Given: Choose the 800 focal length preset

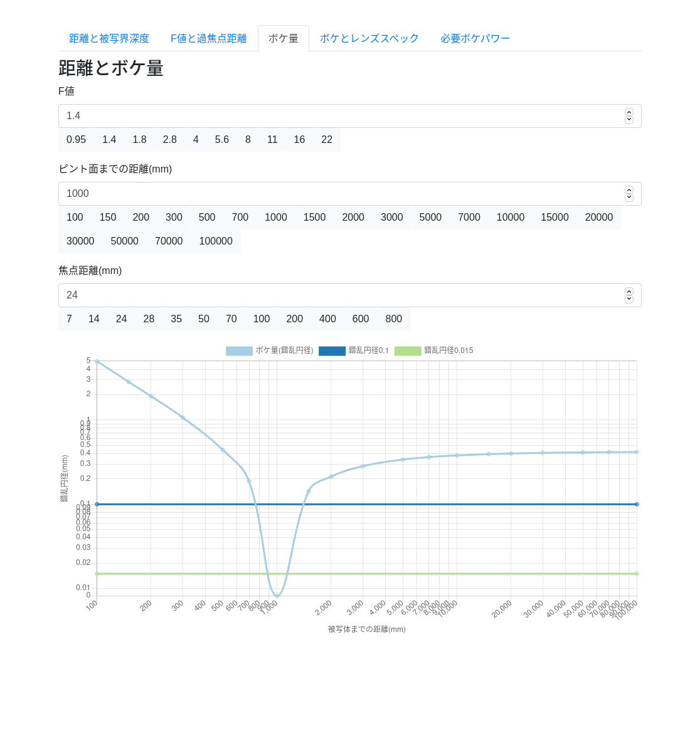Looking at the screenshot, I should tap(394, 319).
